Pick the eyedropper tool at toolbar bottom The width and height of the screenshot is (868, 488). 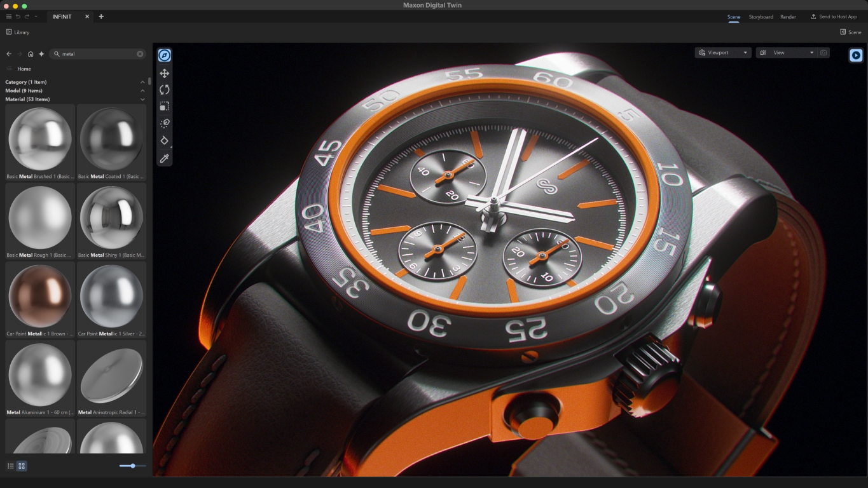[164, 158]
